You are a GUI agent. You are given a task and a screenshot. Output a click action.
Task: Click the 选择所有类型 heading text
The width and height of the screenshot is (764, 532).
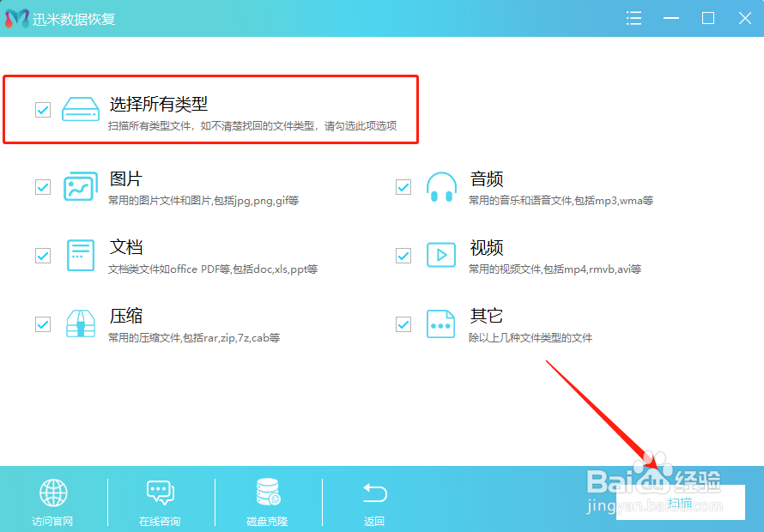[x=158, y=104]
